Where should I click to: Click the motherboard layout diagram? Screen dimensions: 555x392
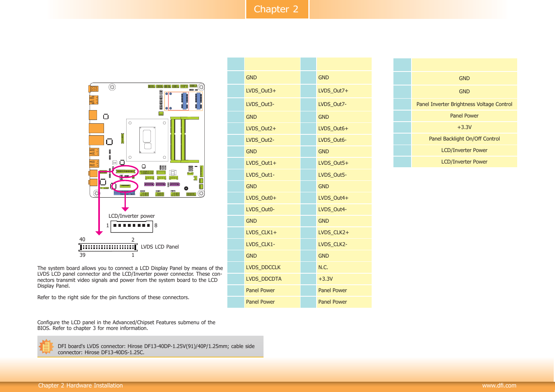pyautogui.click(x=147, y=141)
